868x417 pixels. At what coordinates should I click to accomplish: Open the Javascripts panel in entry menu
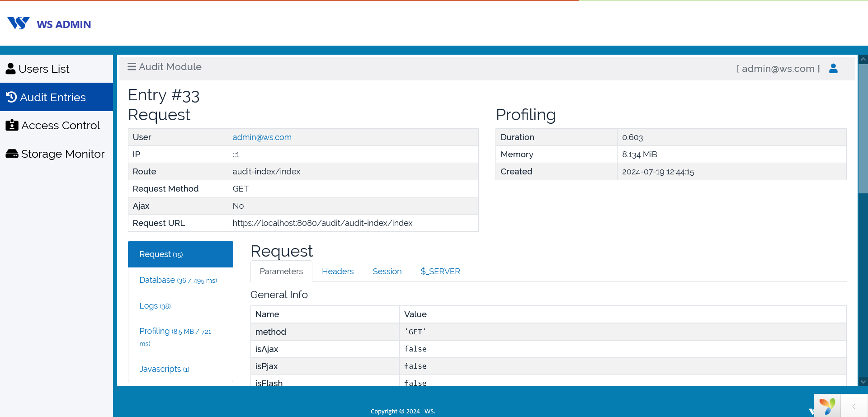click(164, 369)
